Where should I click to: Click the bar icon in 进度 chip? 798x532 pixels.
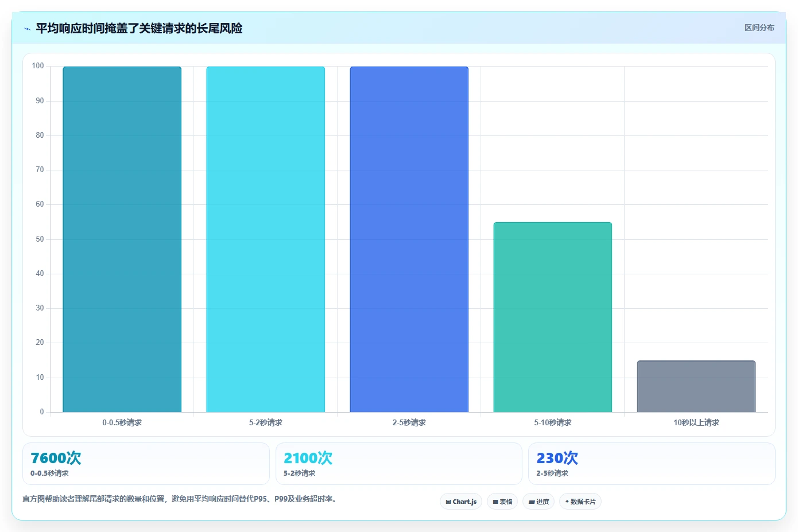point(532,502)
